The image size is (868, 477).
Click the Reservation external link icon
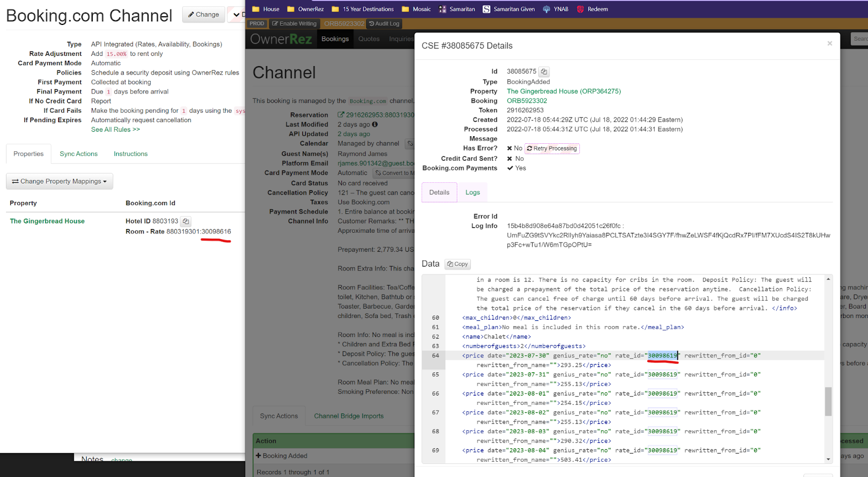point(341,115)
